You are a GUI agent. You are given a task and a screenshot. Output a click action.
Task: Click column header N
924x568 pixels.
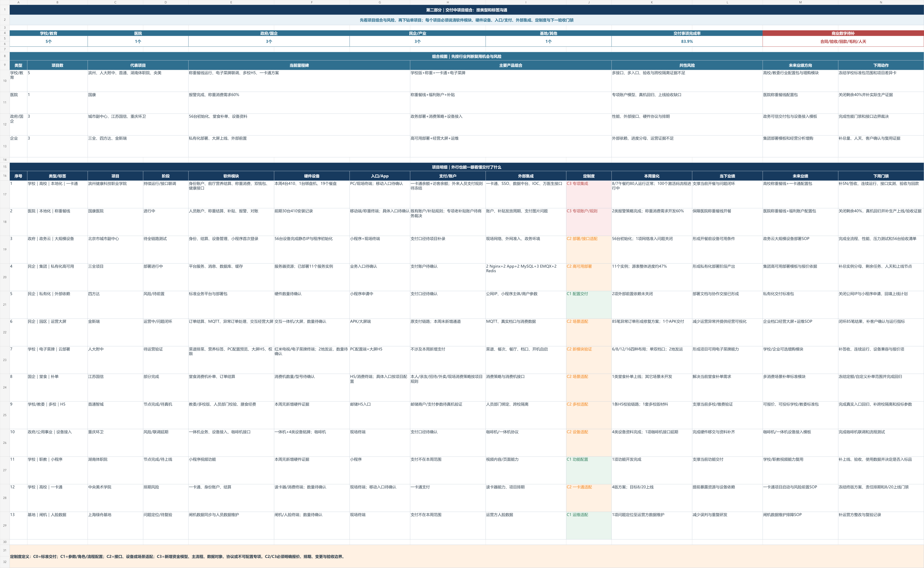tap(881, 2)
